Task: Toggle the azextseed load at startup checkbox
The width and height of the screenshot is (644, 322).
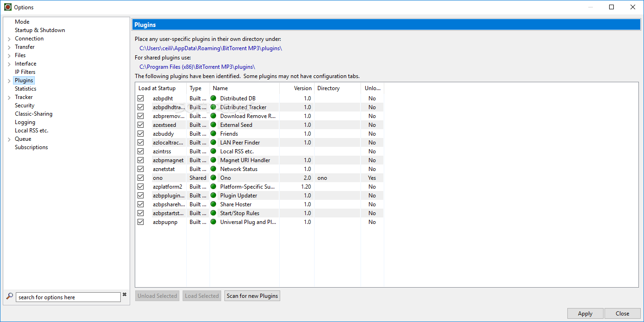Action: pos(141,125)
